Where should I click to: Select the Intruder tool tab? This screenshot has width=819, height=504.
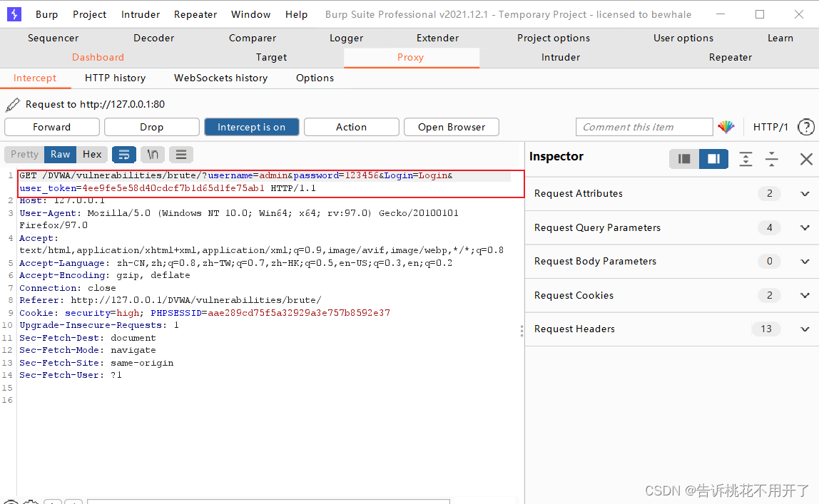561,58
